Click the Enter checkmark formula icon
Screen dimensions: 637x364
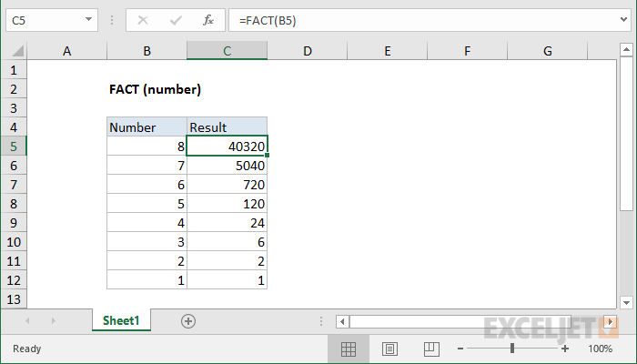tap(176, 20)
